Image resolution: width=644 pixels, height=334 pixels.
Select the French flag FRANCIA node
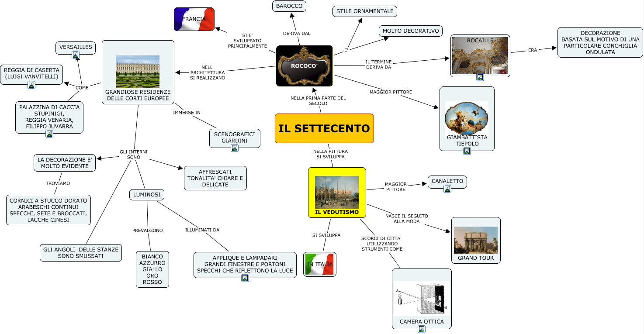[x=194, y=19]
